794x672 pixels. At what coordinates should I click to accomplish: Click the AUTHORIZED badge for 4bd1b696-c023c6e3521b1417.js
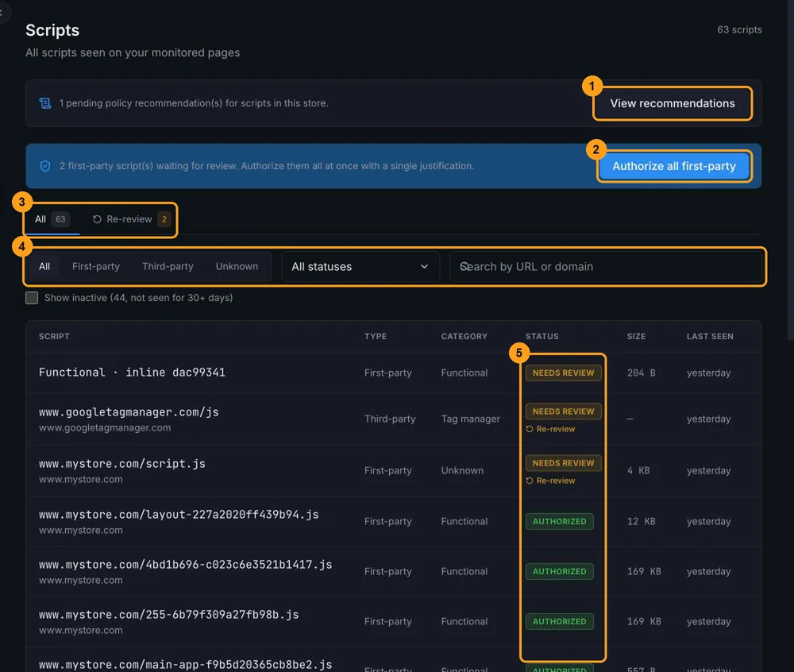coord(559,571)
